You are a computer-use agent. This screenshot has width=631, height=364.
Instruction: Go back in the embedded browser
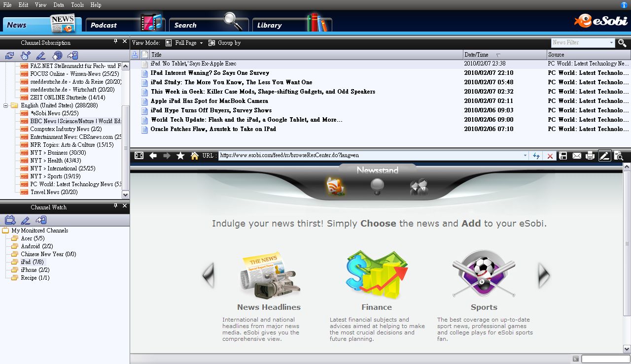tap(153, 156)
